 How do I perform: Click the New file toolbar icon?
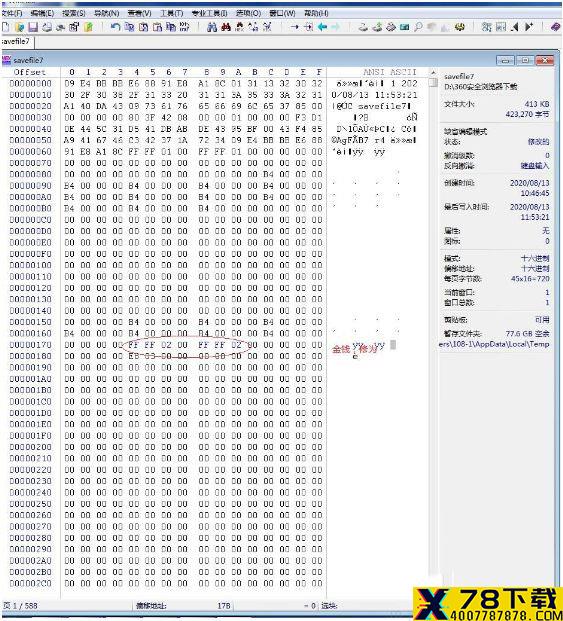(6, 27)
